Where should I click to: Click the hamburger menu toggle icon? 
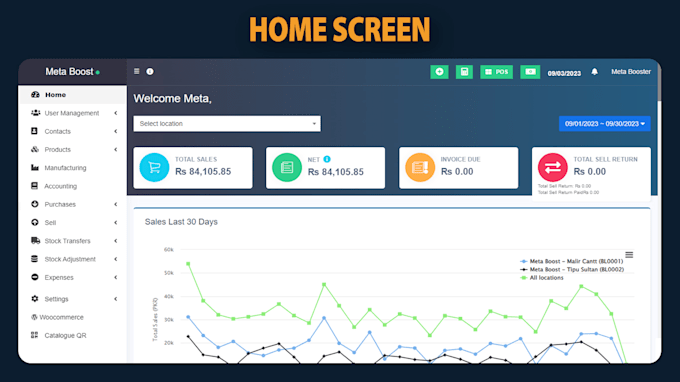137,71
